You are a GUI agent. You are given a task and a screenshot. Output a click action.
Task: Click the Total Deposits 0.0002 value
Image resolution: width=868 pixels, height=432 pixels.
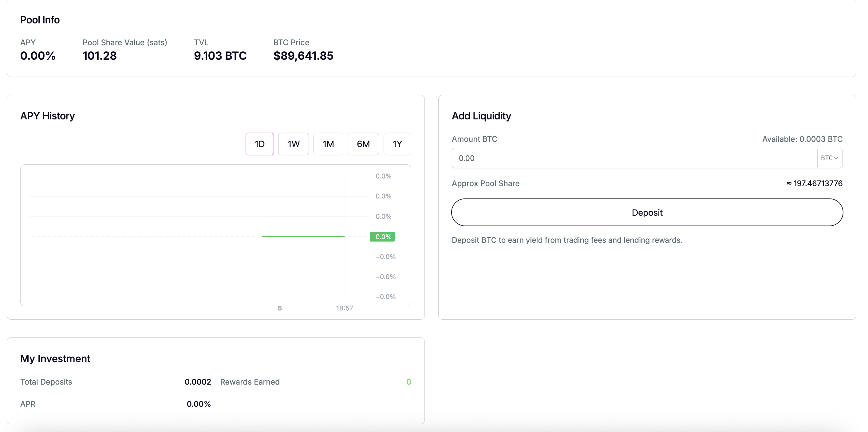pyautogui.click(x=197, y=382)
